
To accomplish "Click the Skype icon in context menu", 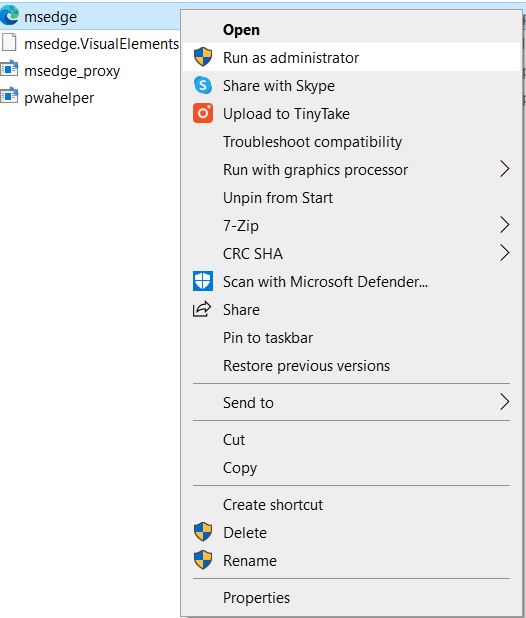I will pos(203,85).
